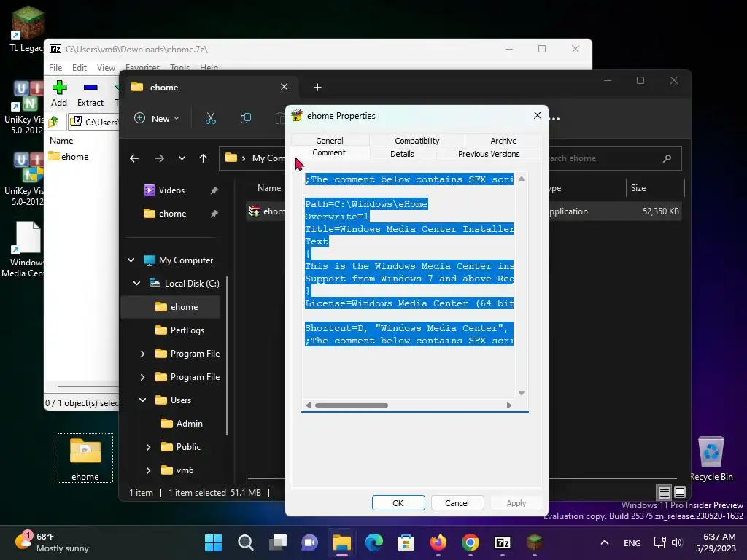The height and width of the screenshot is (560, 747).
Task: Select the ehome folder desktop icon
Action: (85, 458)
